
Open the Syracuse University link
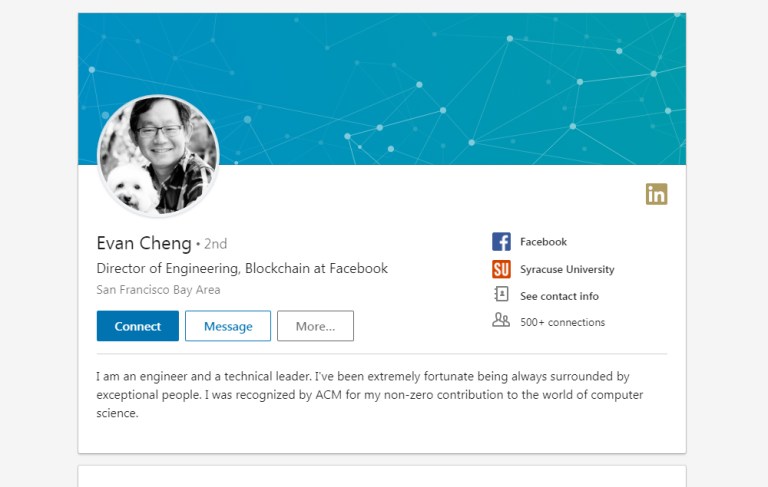tap(567, 269)
